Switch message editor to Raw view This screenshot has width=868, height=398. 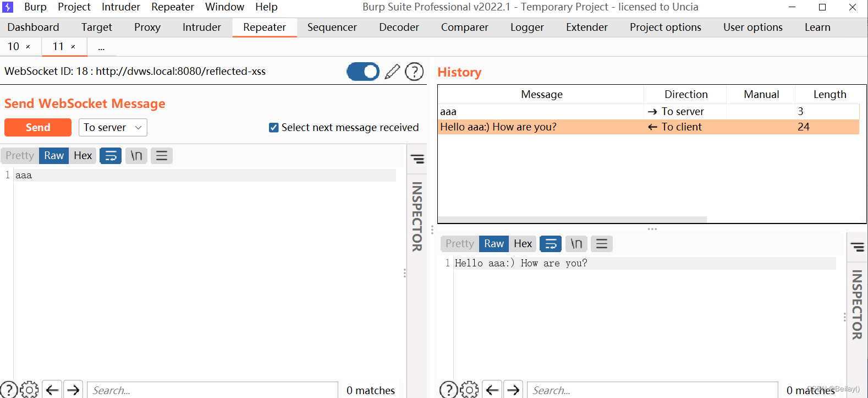click(54, 156)
